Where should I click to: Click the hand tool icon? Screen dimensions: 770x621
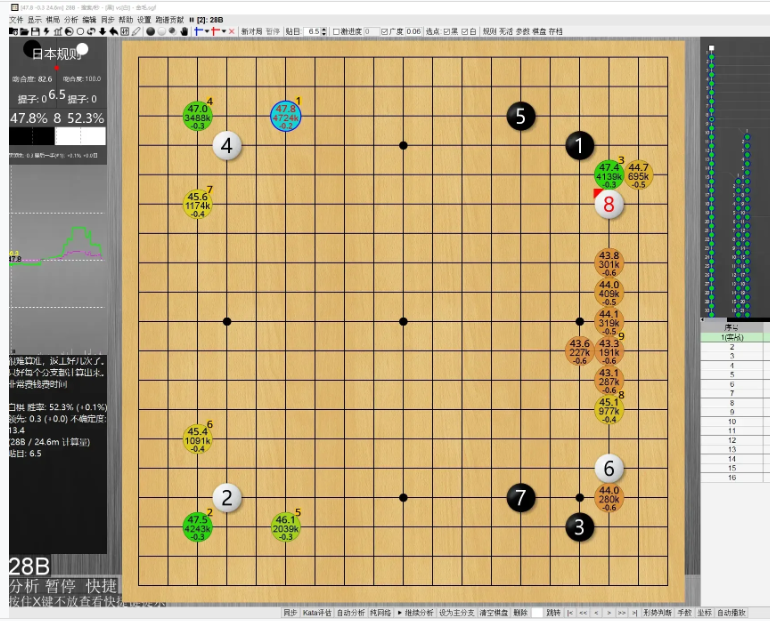184,32
